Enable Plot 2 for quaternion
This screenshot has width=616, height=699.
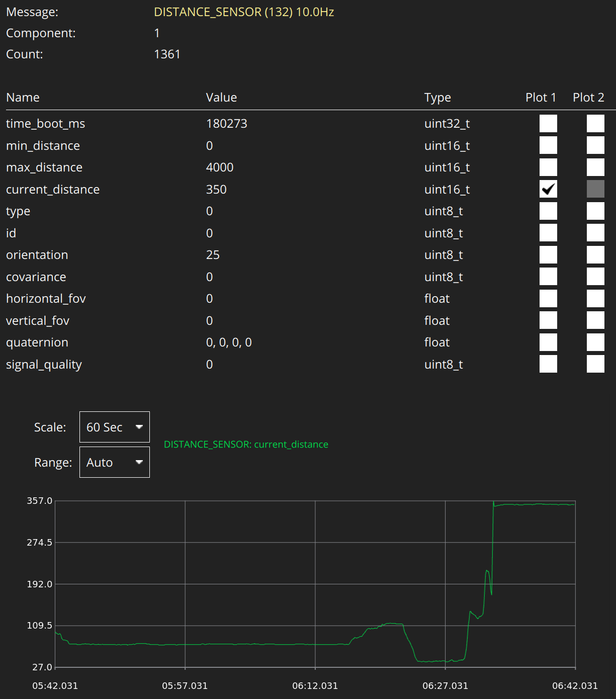(595, 342)
